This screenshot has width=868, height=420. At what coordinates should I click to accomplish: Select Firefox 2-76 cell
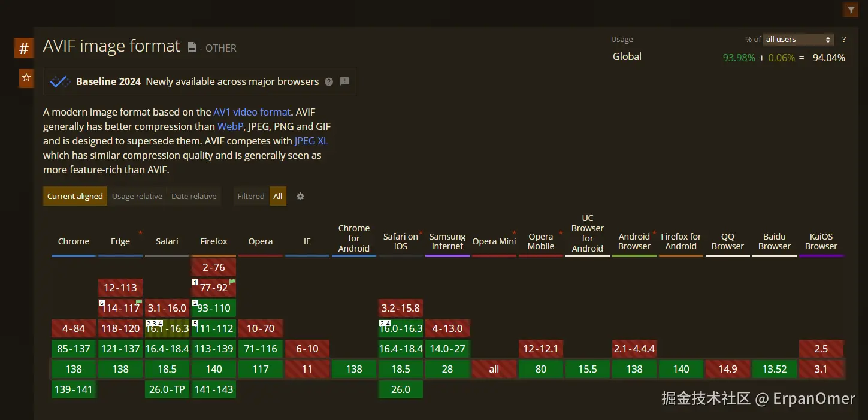coord(214,267)
